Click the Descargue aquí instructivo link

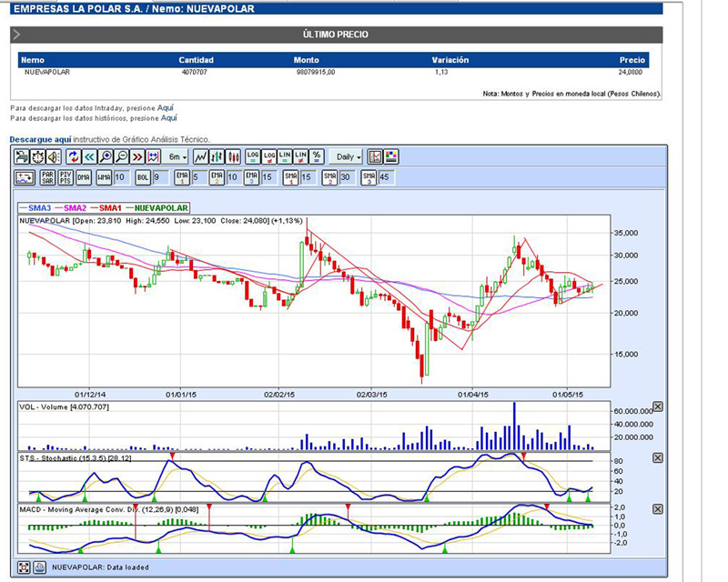tap(40, 139)
